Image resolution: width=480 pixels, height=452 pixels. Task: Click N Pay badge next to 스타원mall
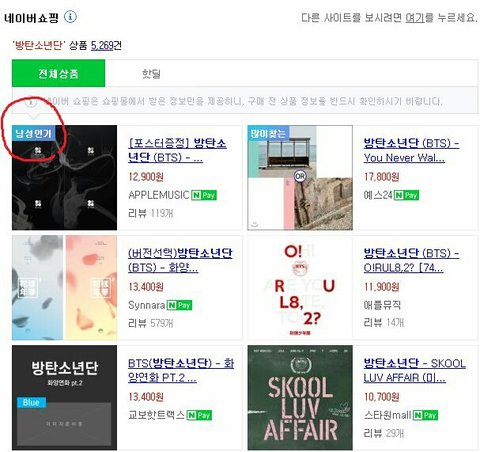[425, 415]
